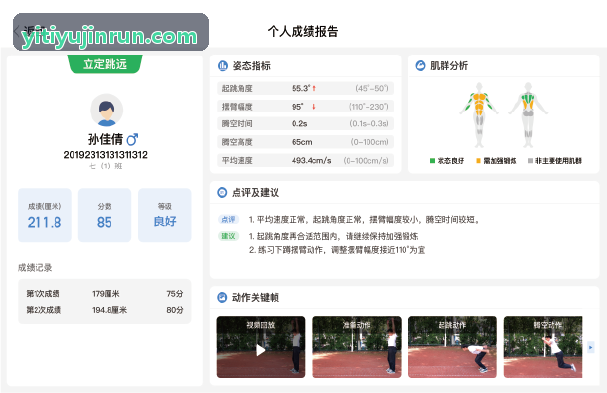Click student ID 2019231313131312
Viewport: 607px width, 393px height.
coord(105,155)
